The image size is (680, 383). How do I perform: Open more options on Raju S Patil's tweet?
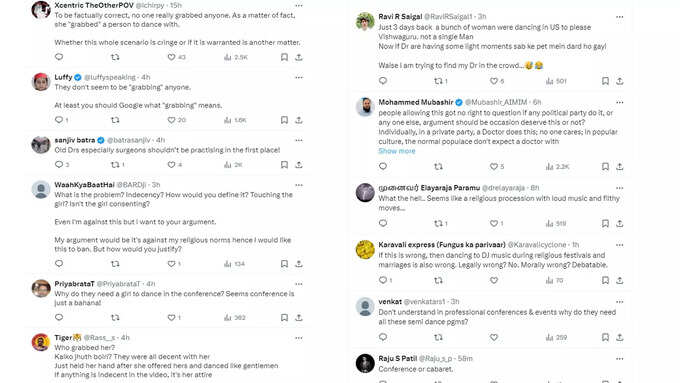pyautogui.click(x=620, y=359)
